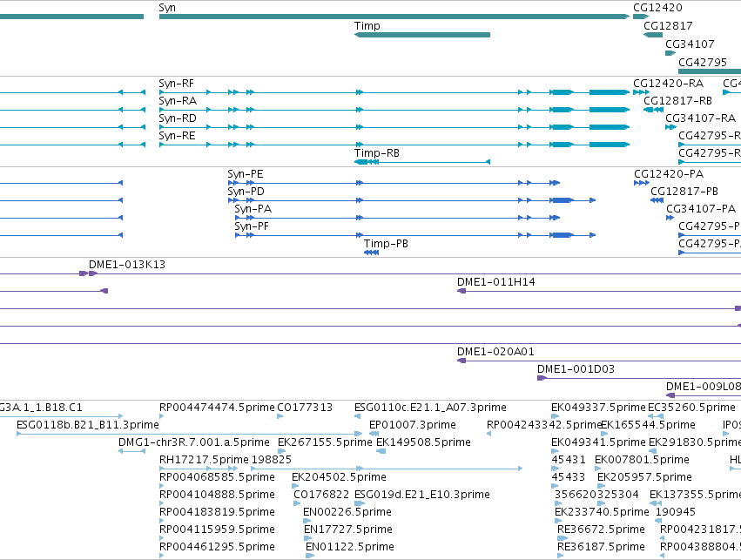Screen dimensions: 741x560
Task: Click the Syn-PE protein label
Action: coord(246,174)
